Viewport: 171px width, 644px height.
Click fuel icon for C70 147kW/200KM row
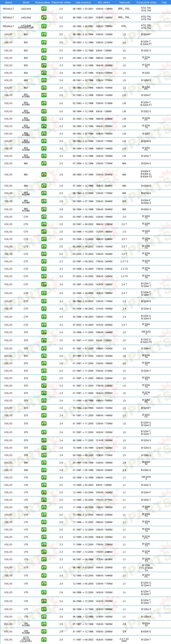tap(44, 325)
